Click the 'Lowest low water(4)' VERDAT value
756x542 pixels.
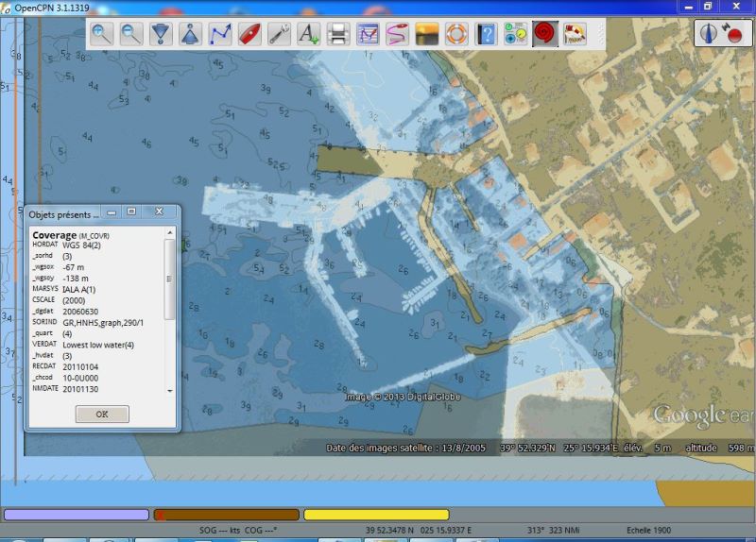(98, 345)
